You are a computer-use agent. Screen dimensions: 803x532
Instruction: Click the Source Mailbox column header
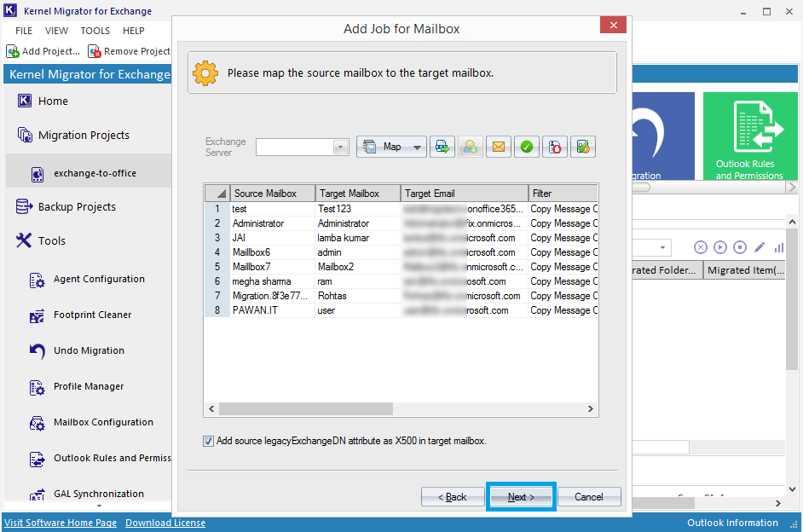click(273, 194)
